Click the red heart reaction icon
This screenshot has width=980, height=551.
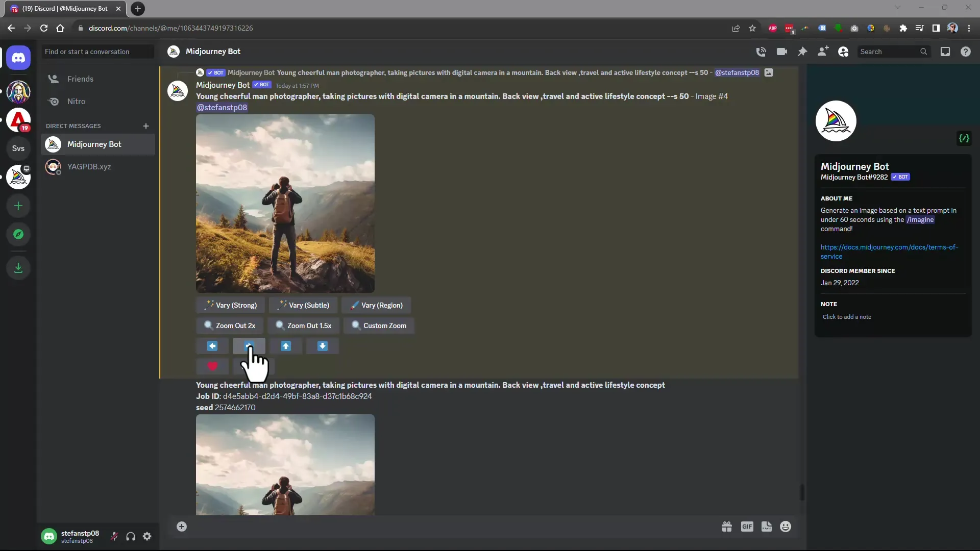click(213, 366)
